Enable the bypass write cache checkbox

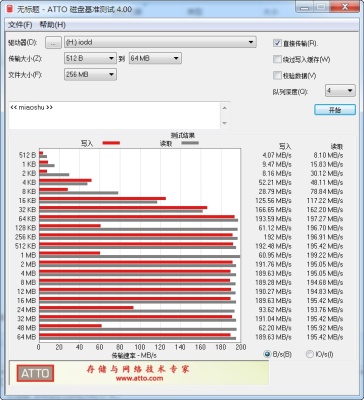pos(277,59)
